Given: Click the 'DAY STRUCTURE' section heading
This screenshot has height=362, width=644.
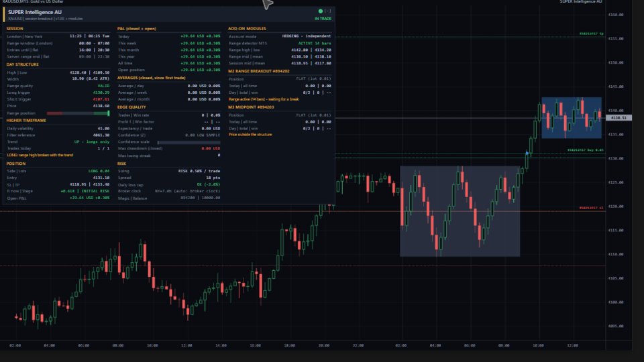Looking at the screenshot, I should (x=23, y=64).
